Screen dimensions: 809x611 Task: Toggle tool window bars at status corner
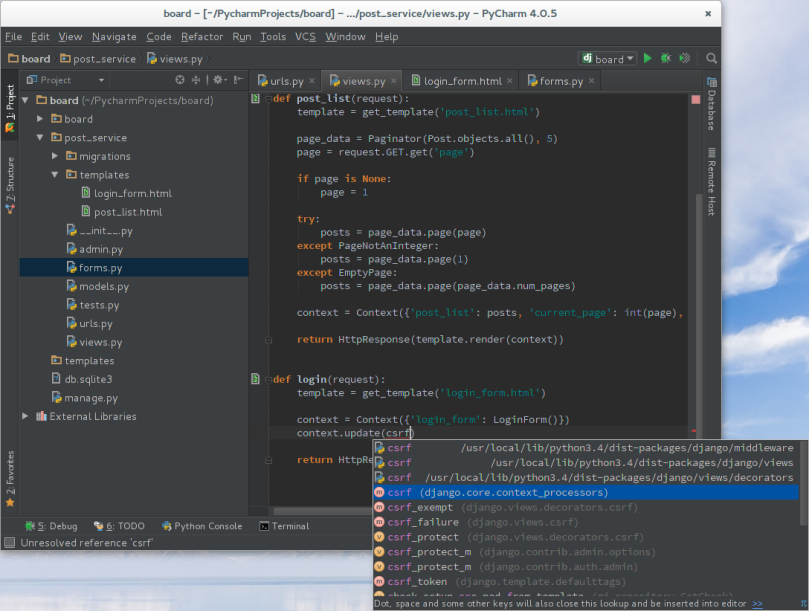9,542
